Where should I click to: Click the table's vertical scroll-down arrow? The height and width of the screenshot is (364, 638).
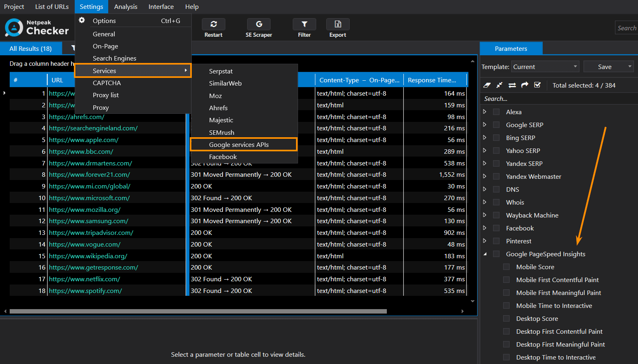point(472,301)
